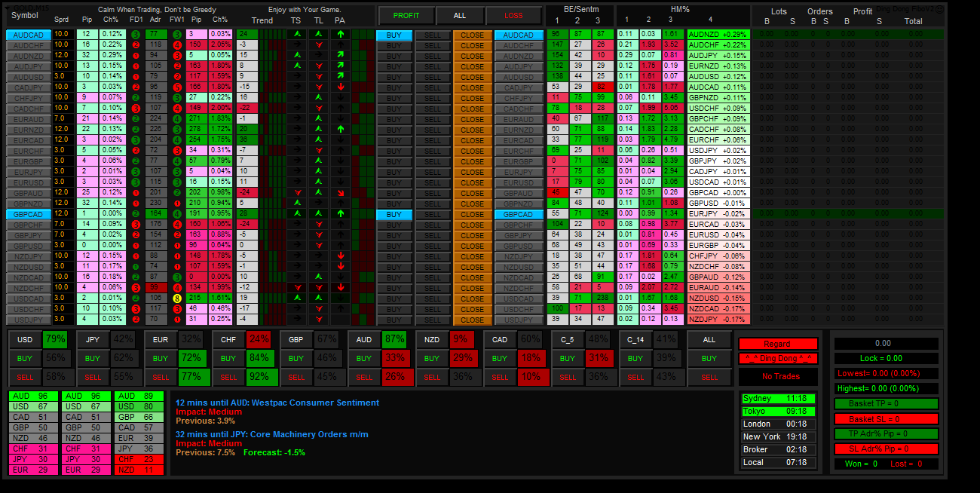Toggle the C_14 basket button
Image resolution: width=980 pixels, height=493 pixels.
pos(635,339)
